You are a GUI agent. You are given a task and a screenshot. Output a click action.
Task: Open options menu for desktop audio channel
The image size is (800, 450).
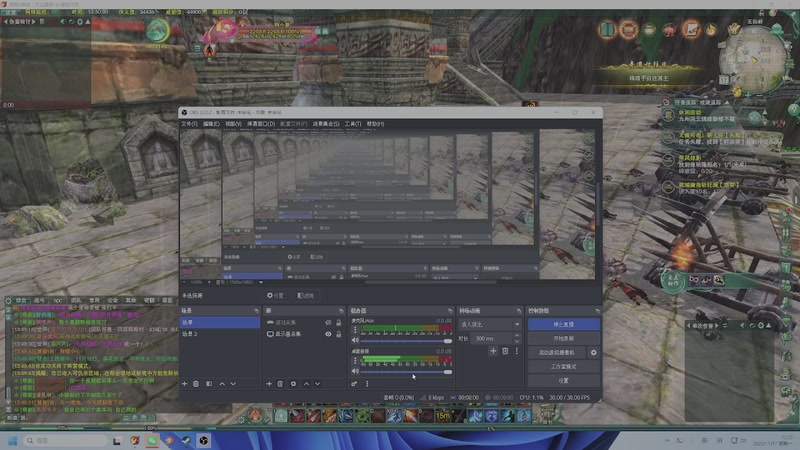click(x=356, y=361)
